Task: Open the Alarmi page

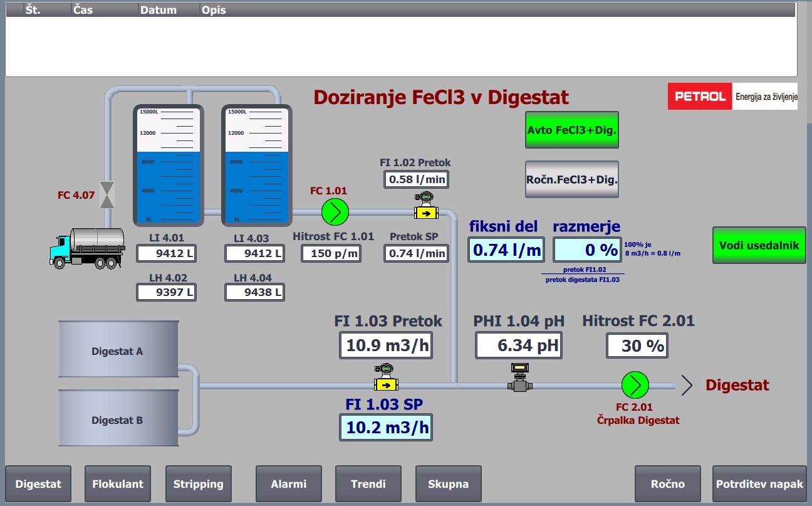Action: 289,484
